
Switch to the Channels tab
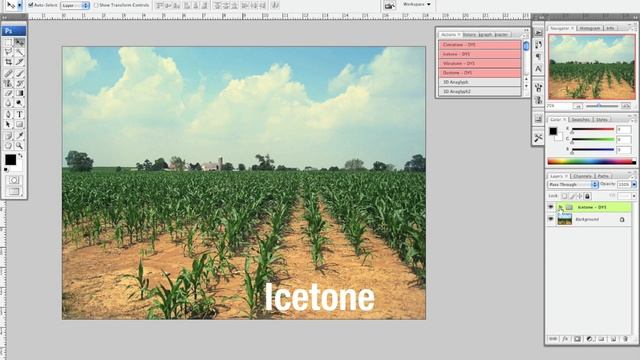[x=582, y=176]
